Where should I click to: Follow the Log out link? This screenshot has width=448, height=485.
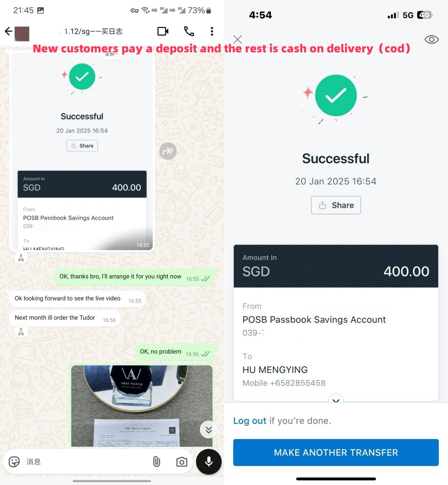tap(250, 421)
